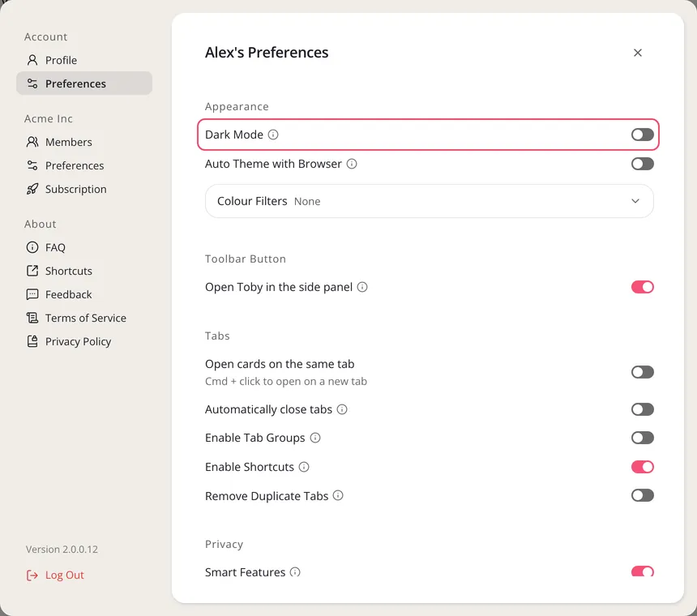Click the Members people icon

(x=32, y=142)
